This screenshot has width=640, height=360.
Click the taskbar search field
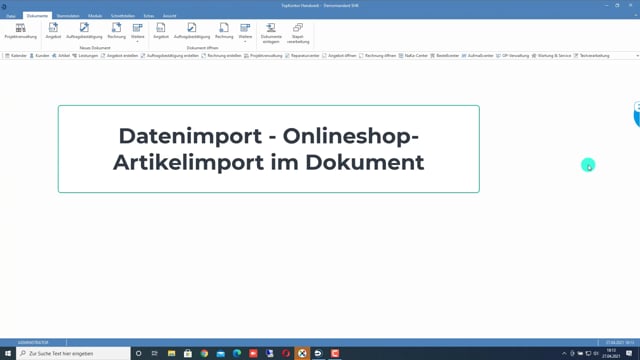(x=73, y=353)
